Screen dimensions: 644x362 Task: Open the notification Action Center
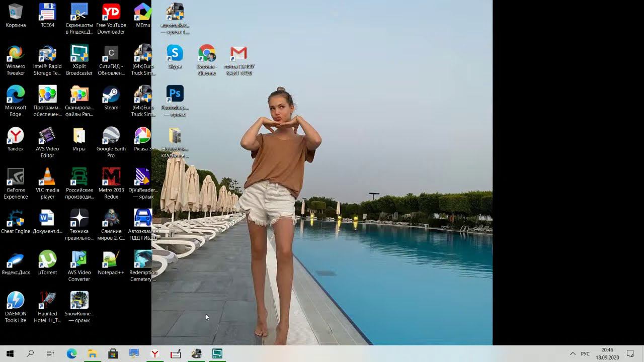point(630,354)
